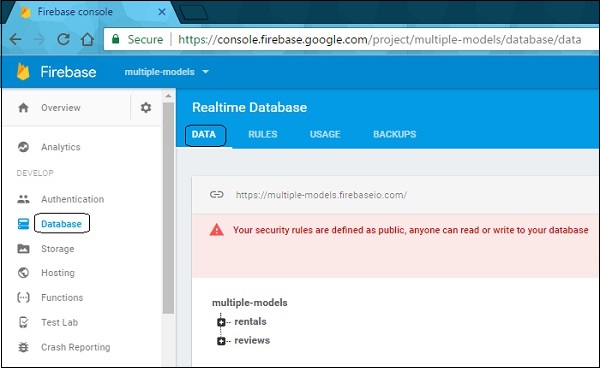Open a new browser tab
Image resolution: width=600 pixels, height=368 pixels.
(x=194, y=13)
